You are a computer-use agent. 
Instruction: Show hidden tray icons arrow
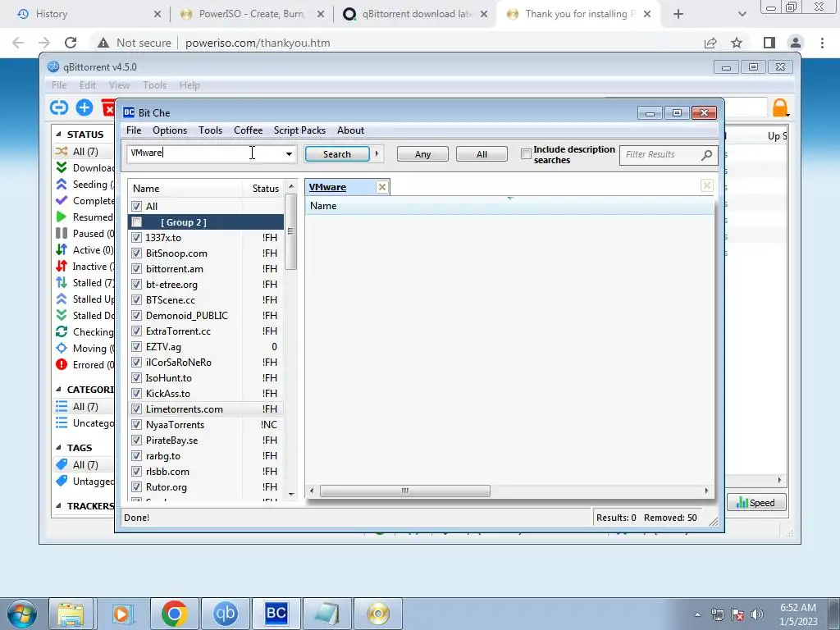click(x=697, y=614)
